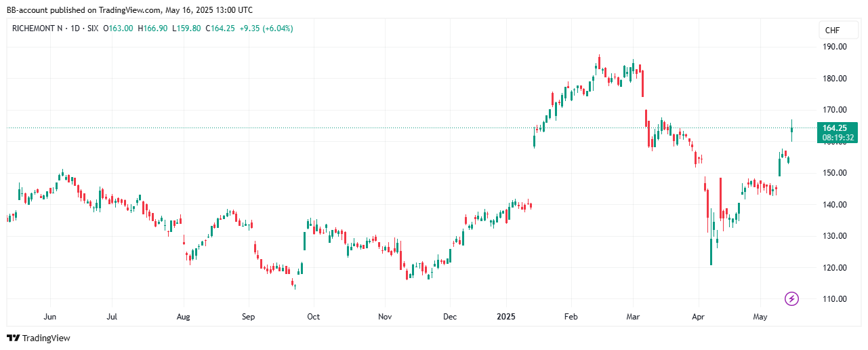Select the open value O163.00

point(119,28)
